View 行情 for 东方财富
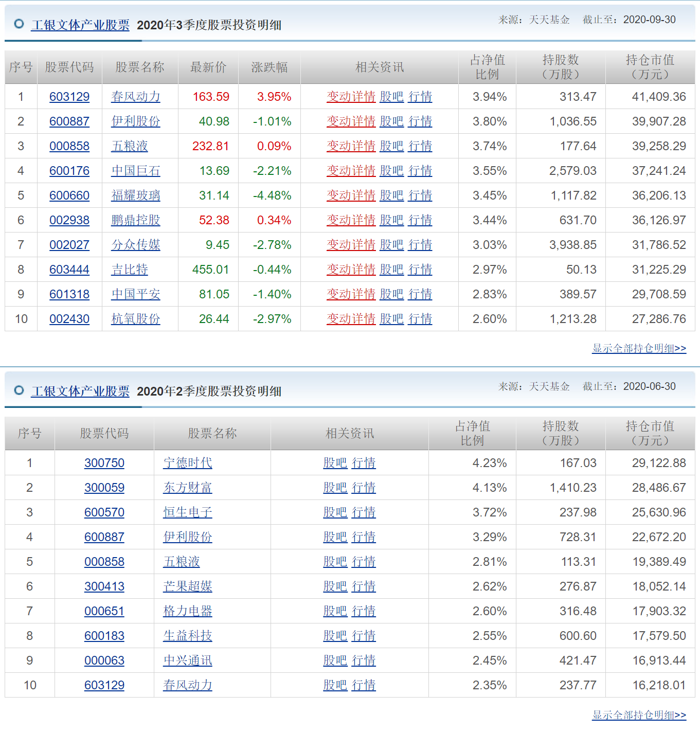700x732 pixels. [x=364, y=488]
